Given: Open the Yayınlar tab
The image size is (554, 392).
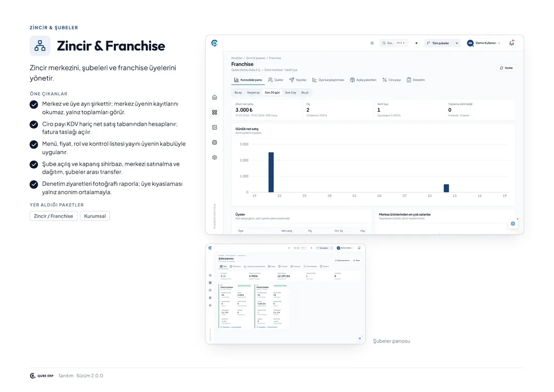Looking at the screenshot, I should click(298, 80).
